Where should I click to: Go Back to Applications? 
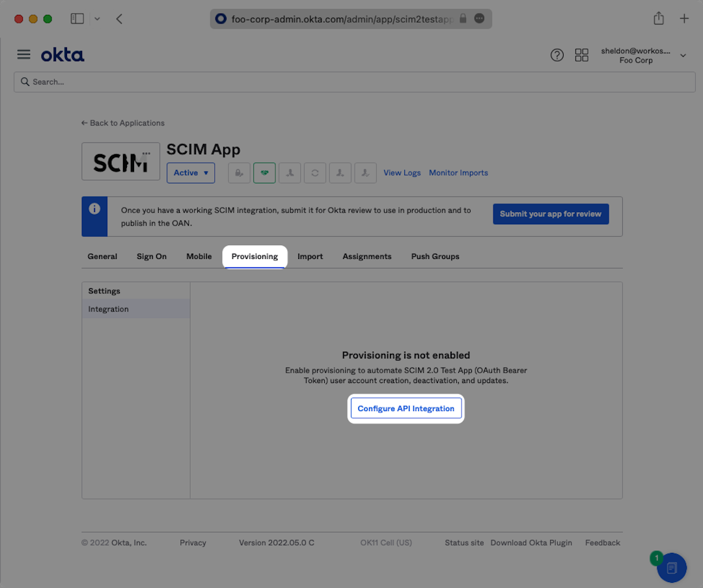pyautogui.click(x=123, y=123)
